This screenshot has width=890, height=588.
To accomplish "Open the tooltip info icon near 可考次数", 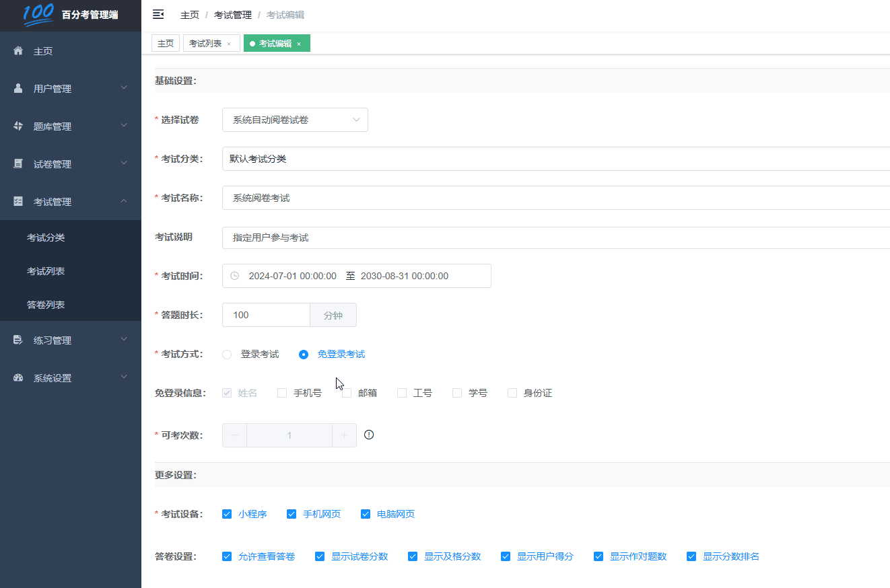I will pyautogui.click(x=369, y=435).
